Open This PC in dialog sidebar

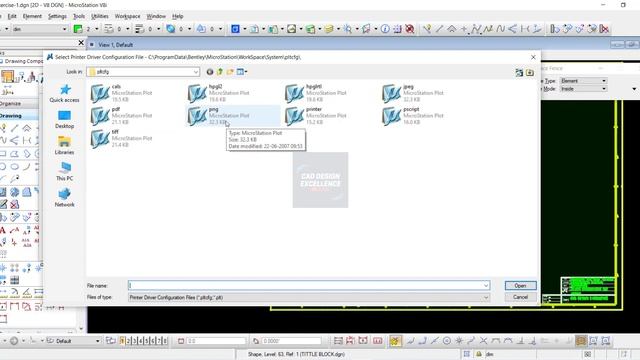pos(64,172)
